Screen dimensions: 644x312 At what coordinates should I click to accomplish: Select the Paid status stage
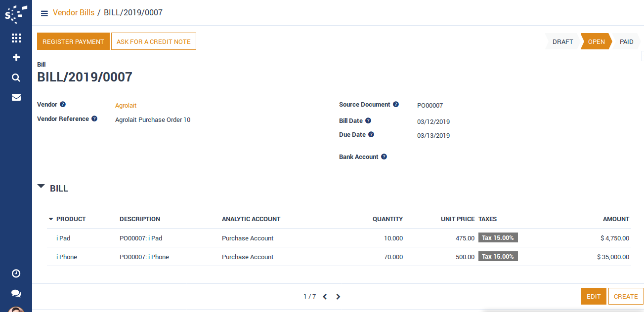click(x=626, y=42)
